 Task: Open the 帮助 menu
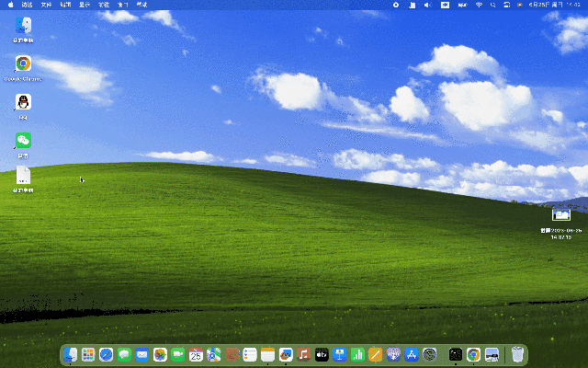point(141,5)
